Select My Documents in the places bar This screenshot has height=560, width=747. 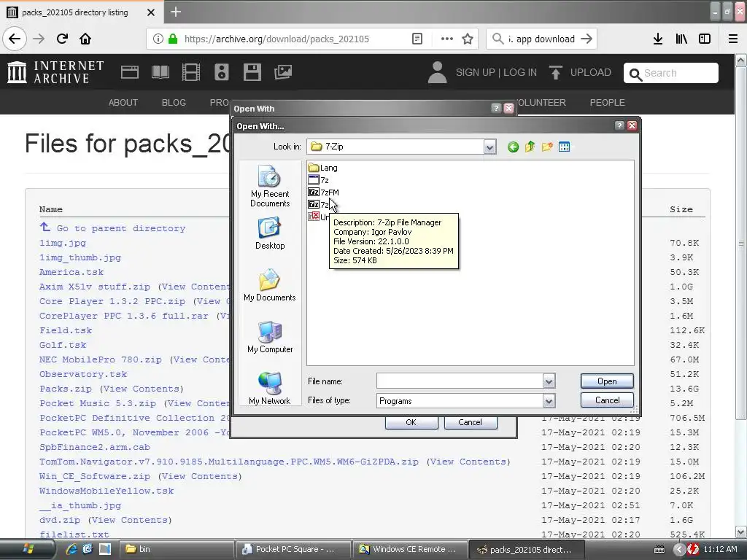270,285
